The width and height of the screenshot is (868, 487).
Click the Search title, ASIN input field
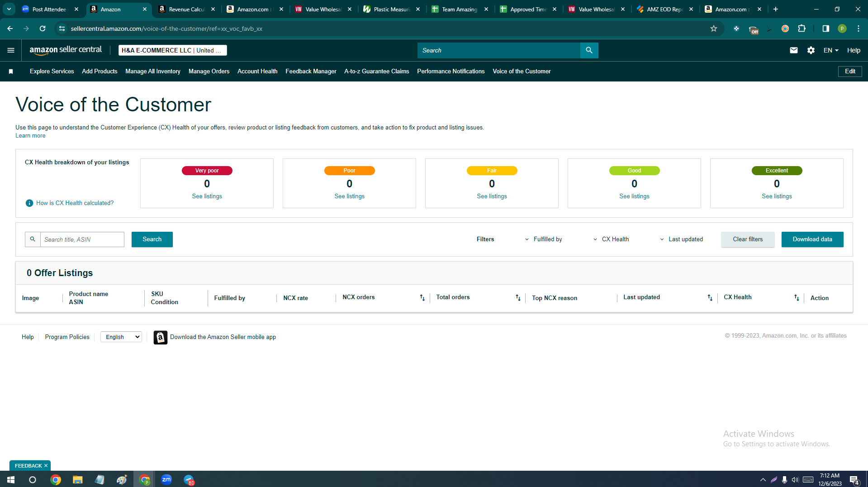(x=82, y=239)
